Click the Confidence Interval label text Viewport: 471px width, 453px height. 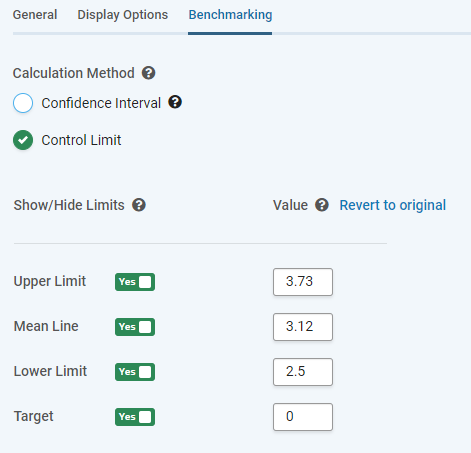coord(101,103)
